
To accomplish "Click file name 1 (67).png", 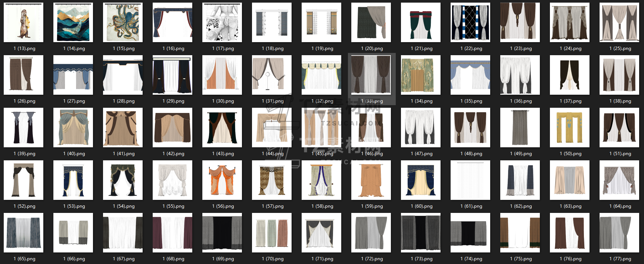I will point(124,259).
